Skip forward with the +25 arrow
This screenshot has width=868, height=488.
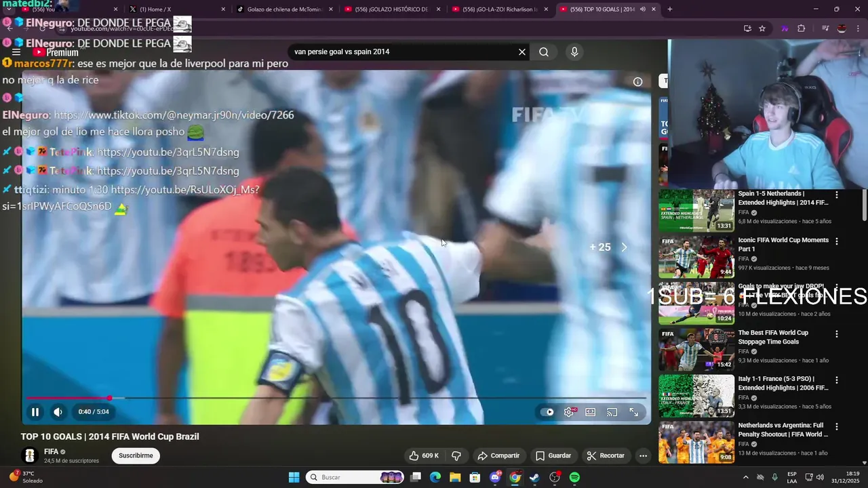(624, 247)
